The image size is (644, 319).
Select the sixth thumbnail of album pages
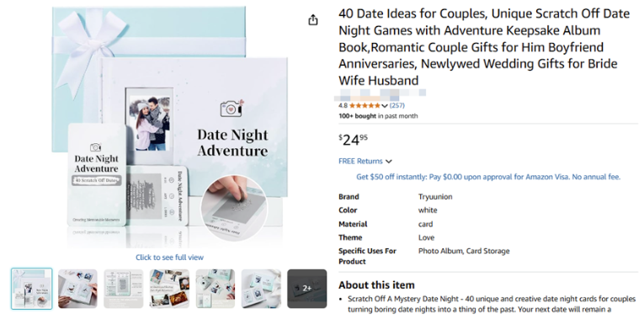coord(261,289)
